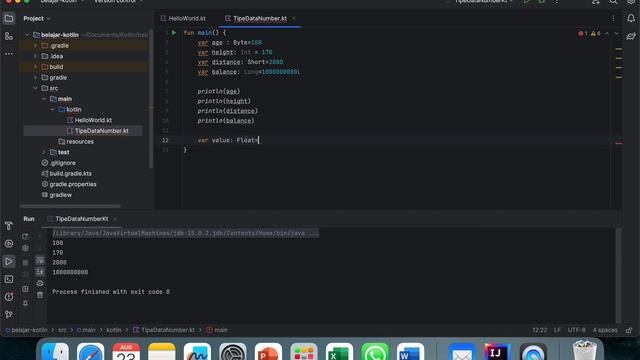Viewport: 640px width, 360px height.
Task: Open Excel from the Dock
Action: (339, 351)
